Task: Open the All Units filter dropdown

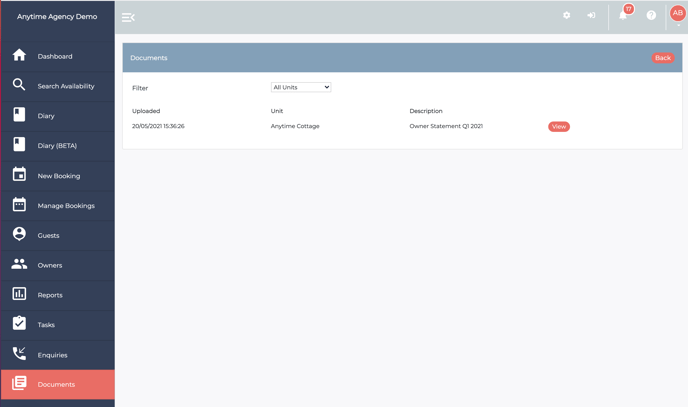Action: (x=301, y=87)
